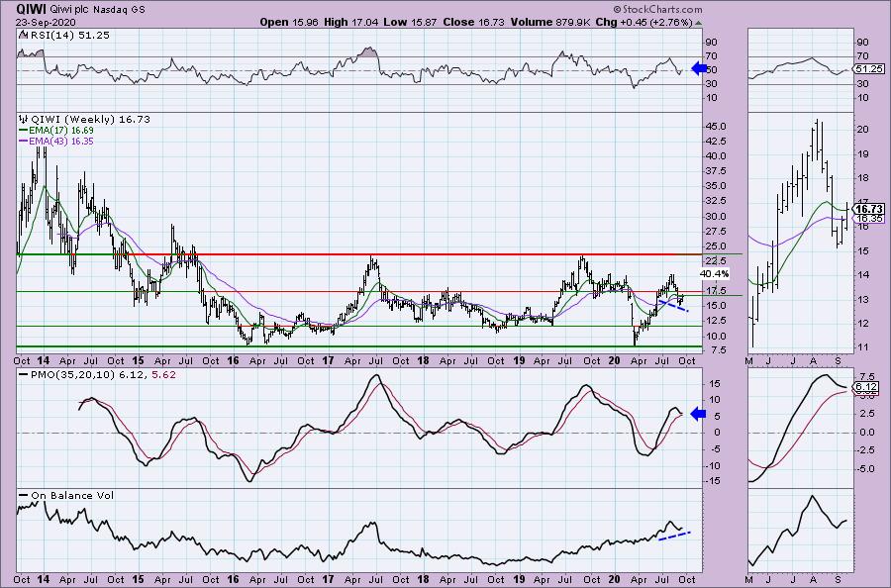Click the 7.5 price axis label on main chart
Image resolution: width=891 pixels, height=588 pixels.
719,350
